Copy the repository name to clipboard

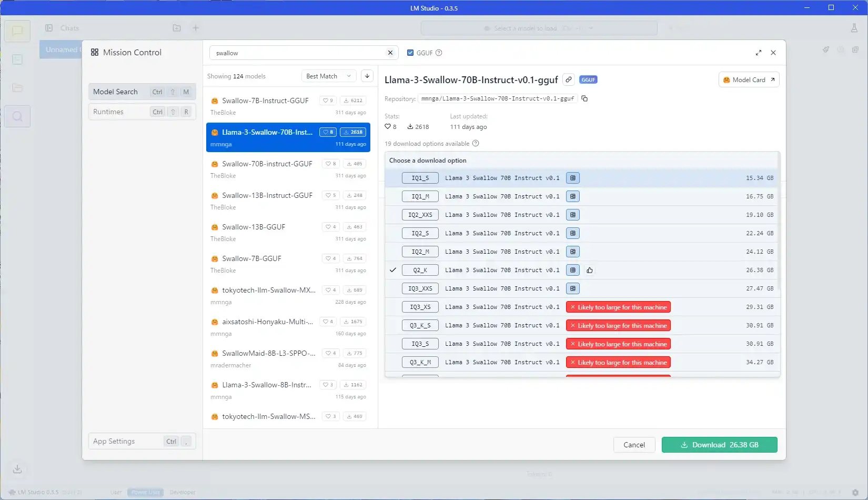coord(584,98)
